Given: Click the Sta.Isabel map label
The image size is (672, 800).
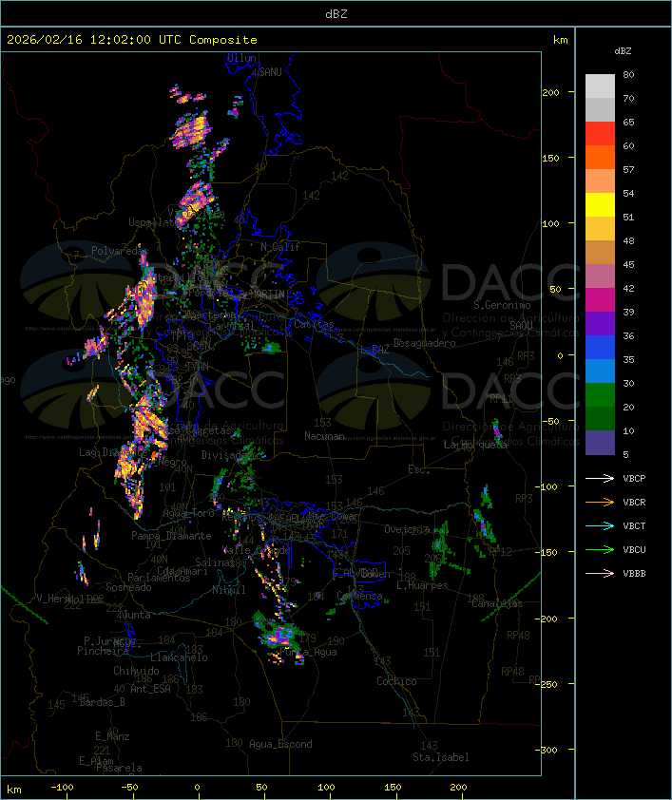Looking at the screenshot, I should click(x=441, y=757).
